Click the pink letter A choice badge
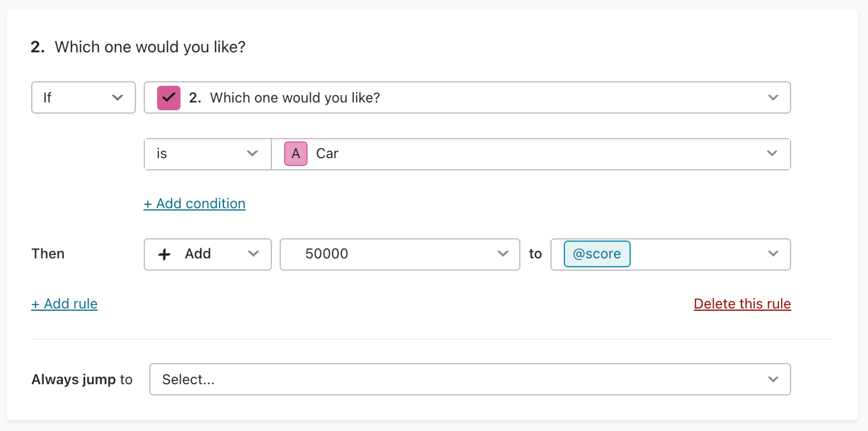Viewport: 868px width, 431px height. [x=296, y=153]
